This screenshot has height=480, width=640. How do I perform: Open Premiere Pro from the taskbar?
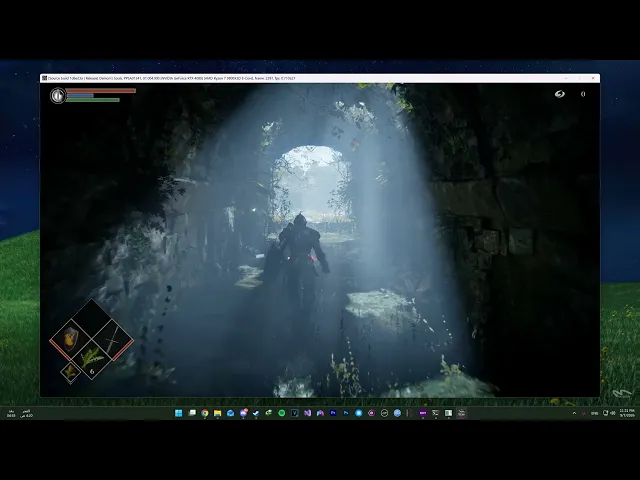click(x=333, y=413)
